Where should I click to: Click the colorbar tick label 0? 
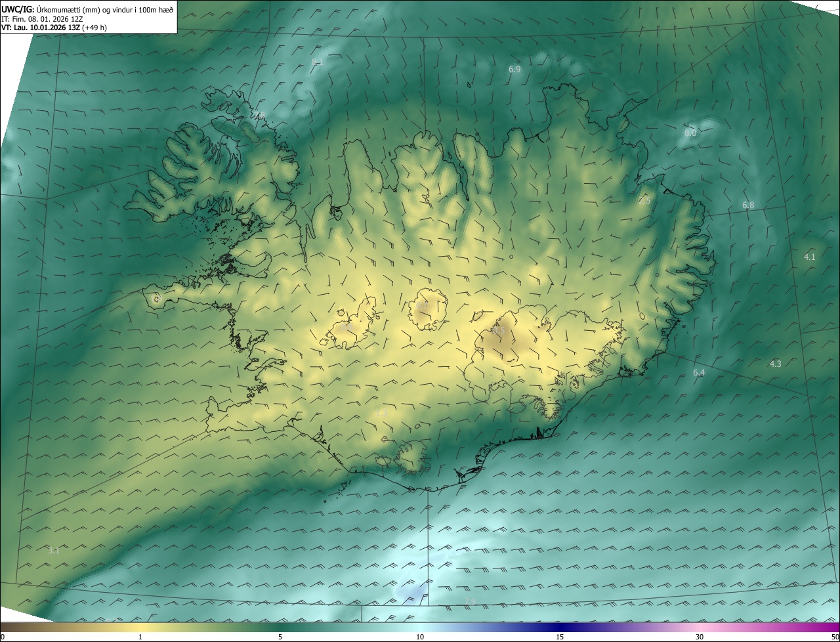coord(3,637)
